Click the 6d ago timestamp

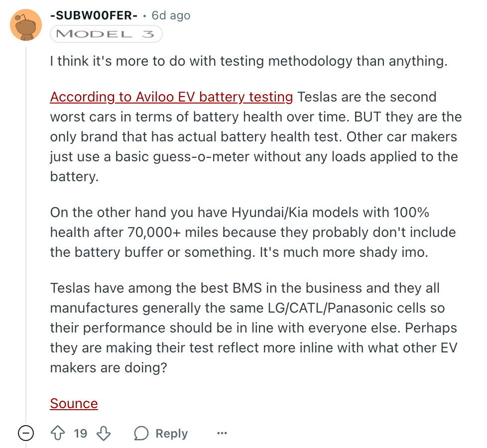(x=171, y=15)
